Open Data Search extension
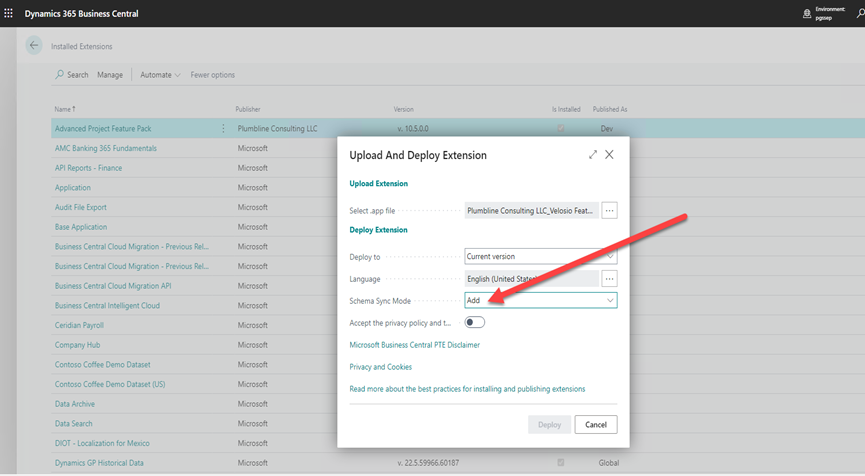 coord(73,424)
